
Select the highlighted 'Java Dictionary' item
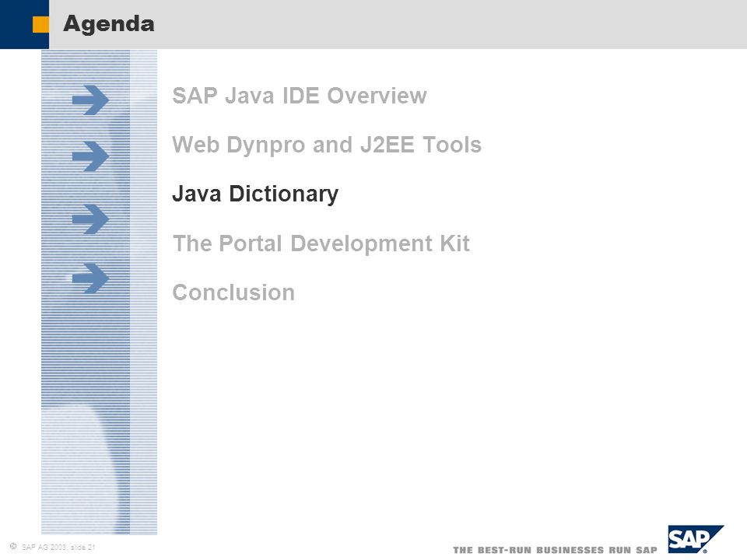255,194
